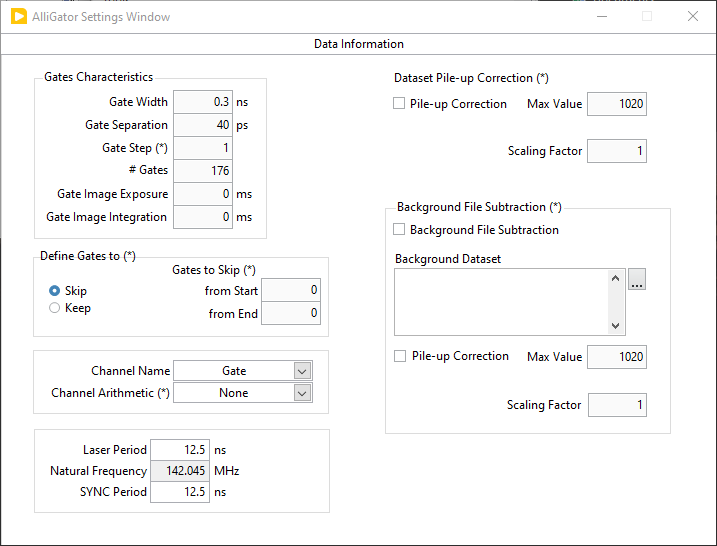Click the background Max Value field

coord(616,357)
